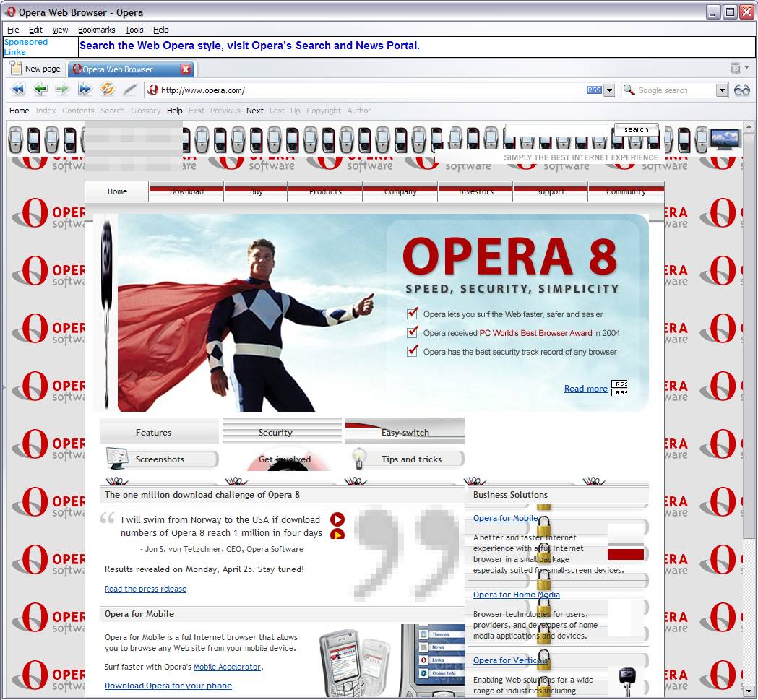Image resolution: width=758 pixels, height=700 pixels.
Task: Click Home in the navigation bar
Action: pyautogui.click(x=19, y=111)
